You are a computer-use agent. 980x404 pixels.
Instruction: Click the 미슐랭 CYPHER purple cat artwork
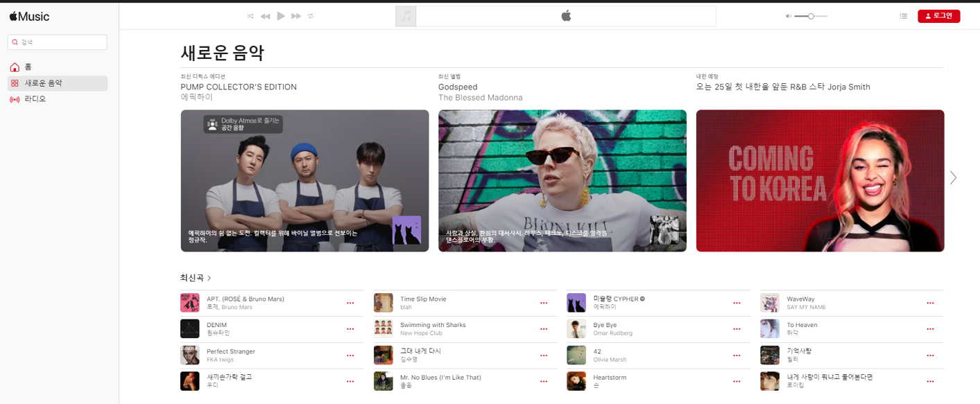576,303
